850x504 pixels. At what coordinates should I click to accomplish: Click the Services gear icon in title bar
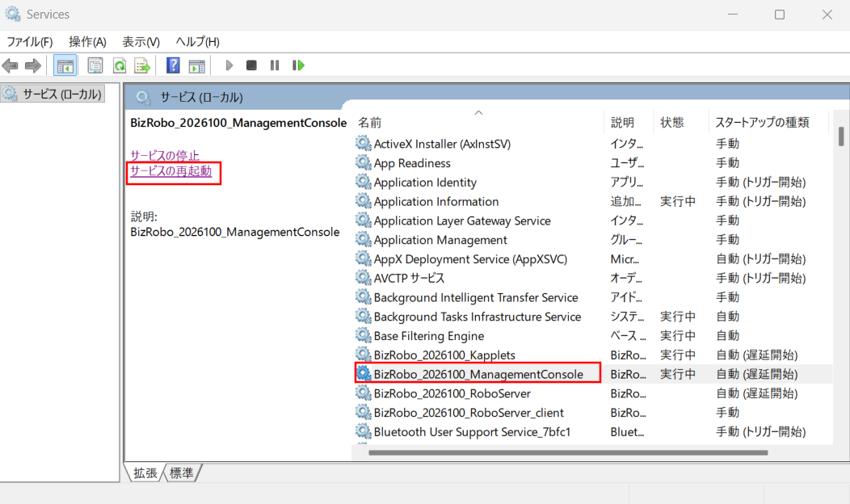pos(12,14)
